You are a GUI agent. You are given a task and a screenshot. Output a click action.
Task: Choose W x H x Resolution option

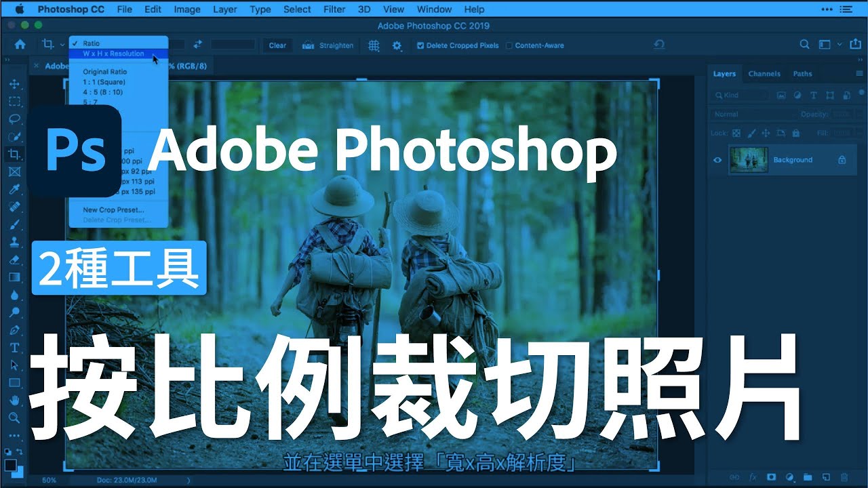point(117,54)
